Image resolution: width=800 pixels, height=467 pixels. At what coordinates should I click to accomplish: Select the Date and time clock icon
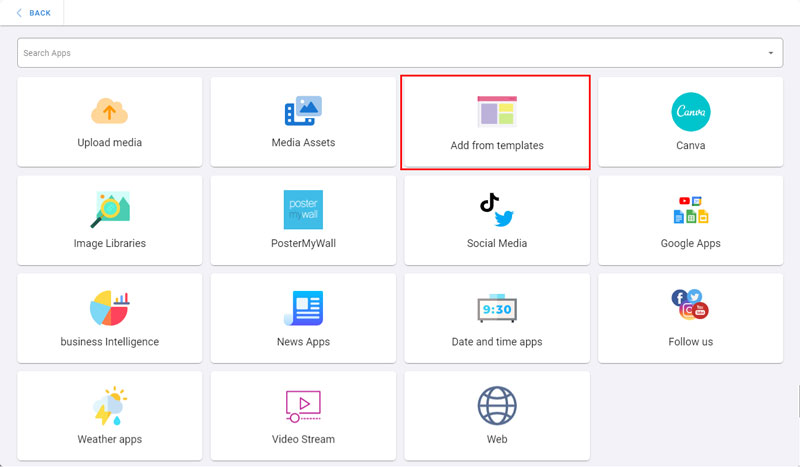497,308
